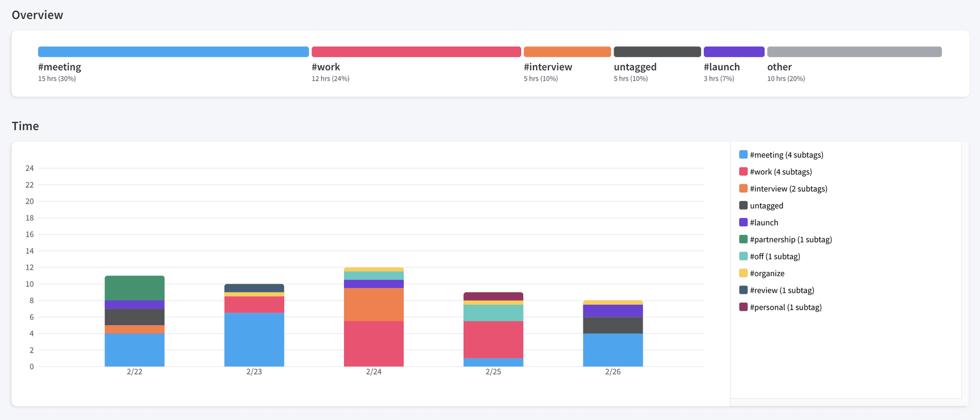Select the purple #launch overview bar

pyautogui.click(x=733, y=52)
